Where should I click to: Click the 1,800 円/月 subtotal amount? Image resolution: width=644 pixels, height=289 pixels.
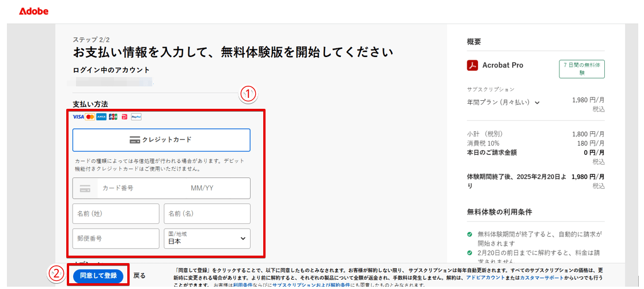click(588, 134)
